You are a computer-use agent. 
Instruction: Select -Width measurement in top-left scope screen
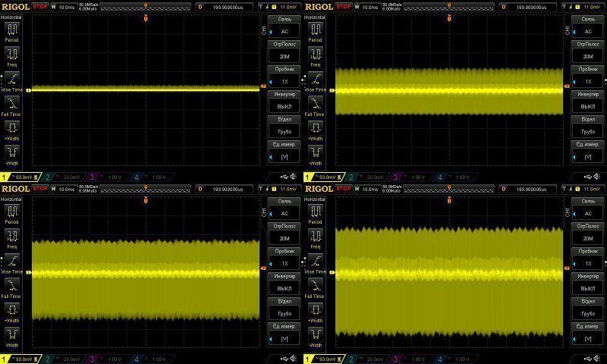[x=11, y=155]
